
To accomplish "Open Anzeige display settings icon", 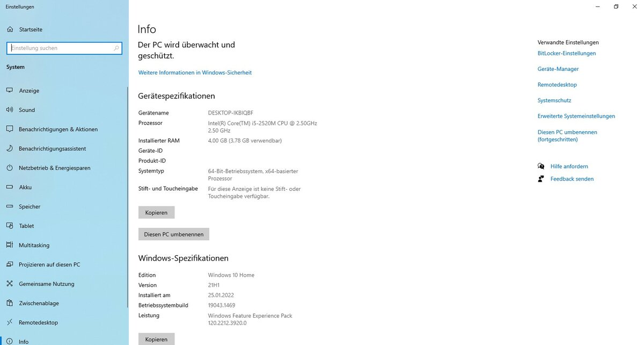I will (10, 91).
